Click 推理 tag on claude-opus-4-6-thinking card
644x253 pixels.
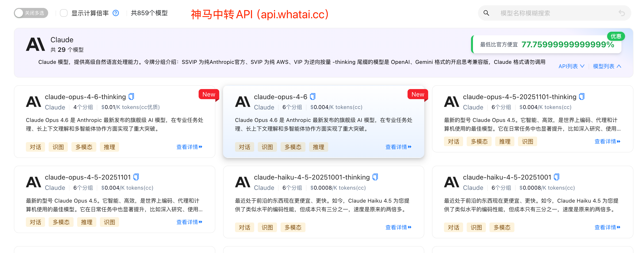(x=109, y=147)
